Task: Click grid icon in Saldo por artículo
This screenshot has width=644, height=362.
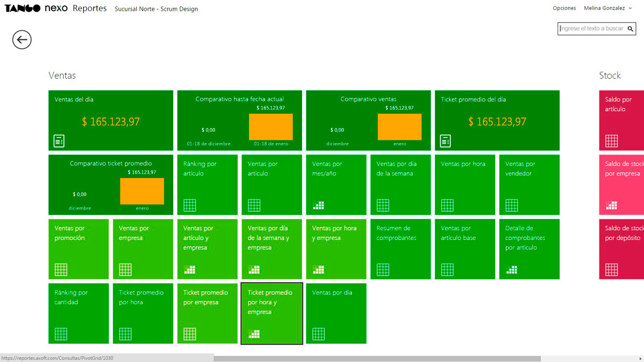Action: 611,141
